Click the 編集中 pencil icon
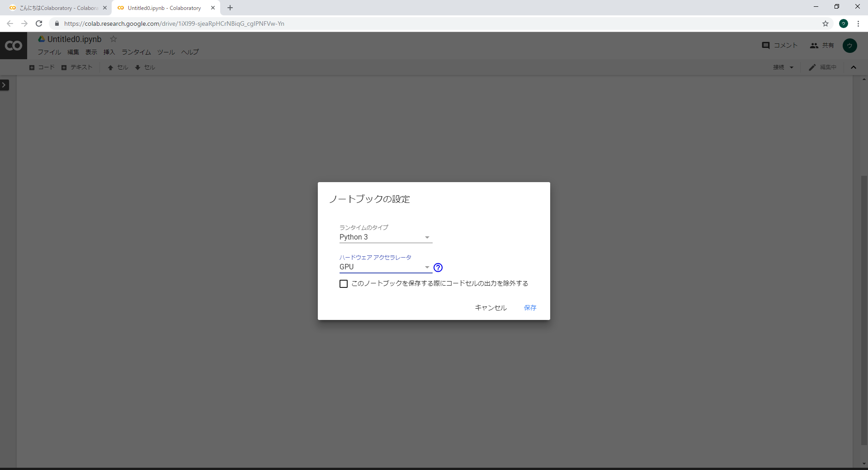868x470 pixels. pos(812,67)
